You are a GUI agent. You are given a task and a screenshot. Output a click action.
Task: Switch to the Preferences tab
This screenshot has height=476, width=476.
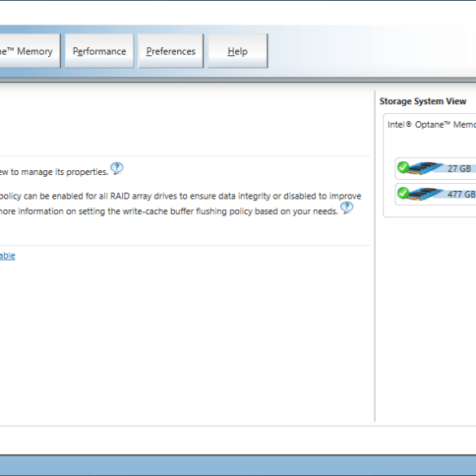[x=171, y=51]
